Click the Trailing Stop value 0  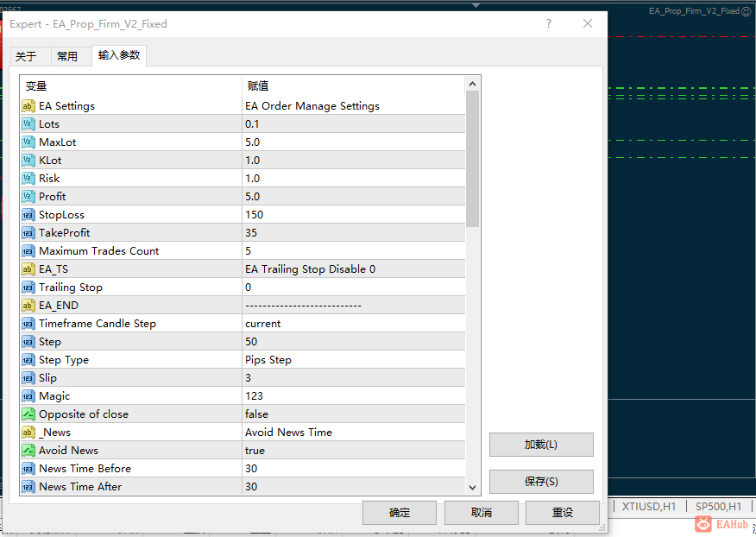pos(248,287)
